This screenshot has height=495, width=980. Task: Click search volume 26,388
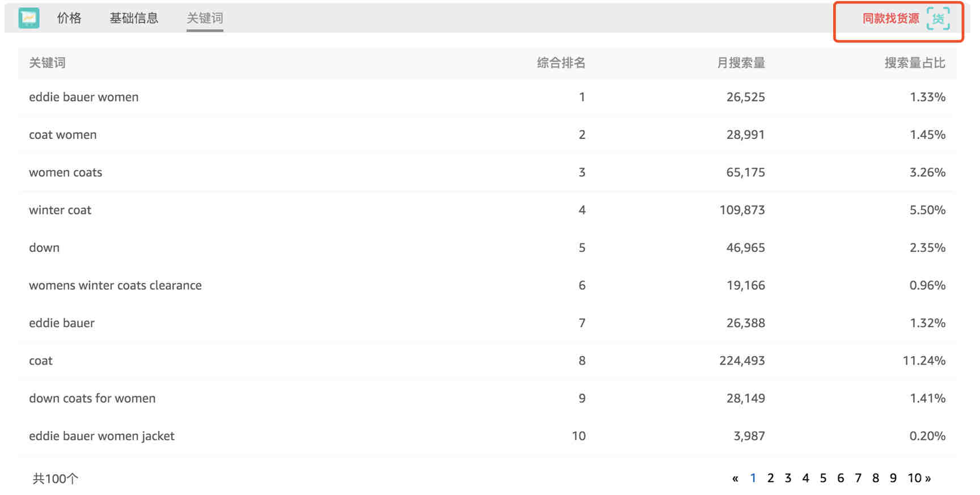tap(746, 323)
